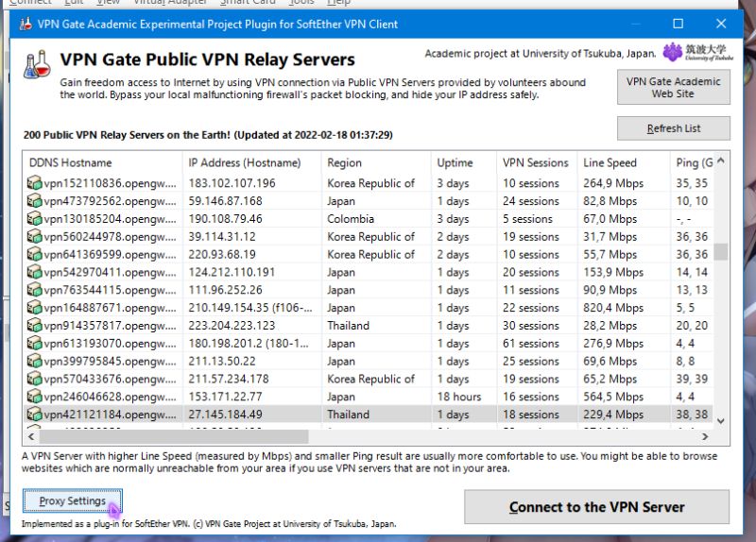This screenshot has width=756, height=542.
Task: Connect to the VPN Server
Action: click(x=596, y=507)
